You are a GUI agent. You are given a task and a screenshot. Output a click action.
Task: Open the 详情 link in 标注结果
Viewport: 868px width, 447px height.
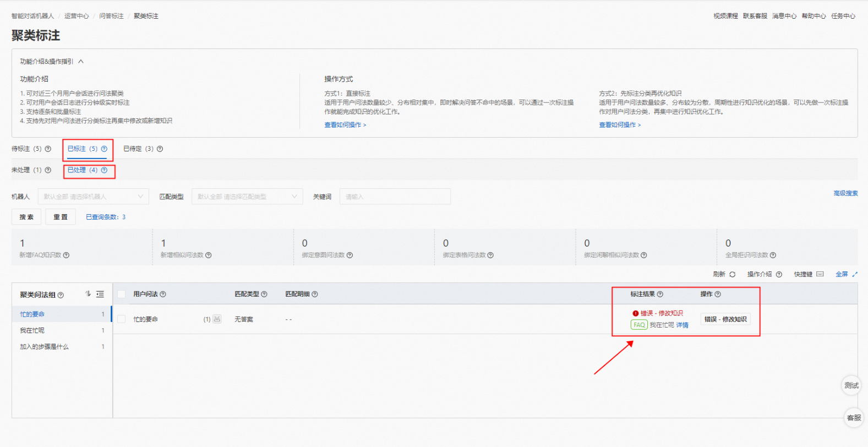[682, 325]
